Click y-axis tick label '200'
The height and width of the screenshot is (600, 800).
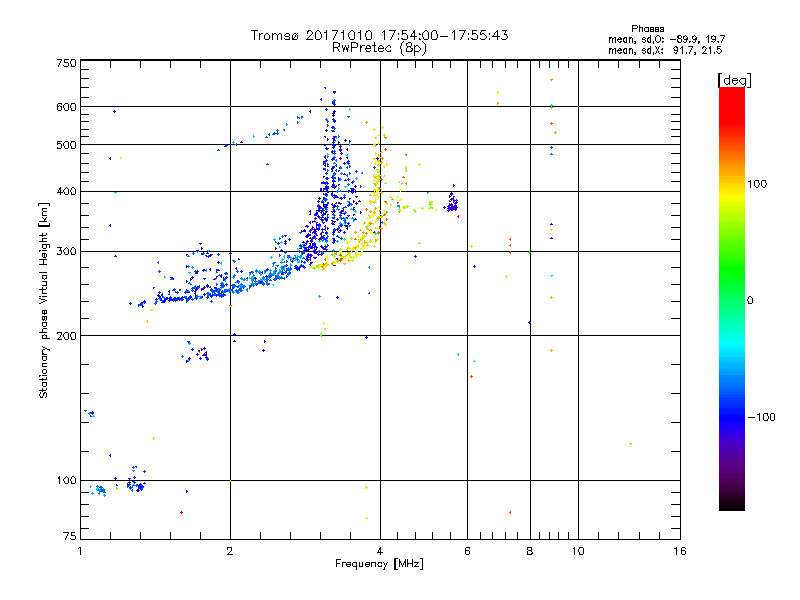click(x=67, y=336)
